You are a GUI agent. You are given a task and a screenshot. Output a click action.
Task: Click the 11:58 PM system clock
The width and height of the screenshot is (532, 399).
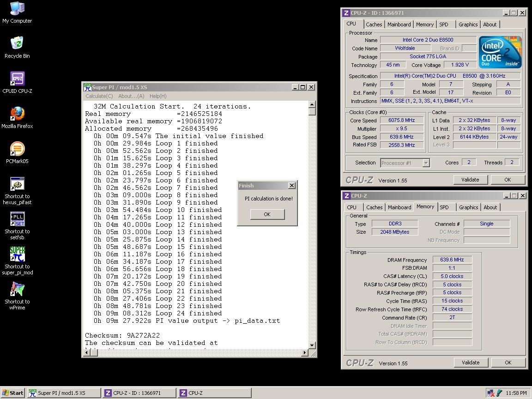coord(516,393)
